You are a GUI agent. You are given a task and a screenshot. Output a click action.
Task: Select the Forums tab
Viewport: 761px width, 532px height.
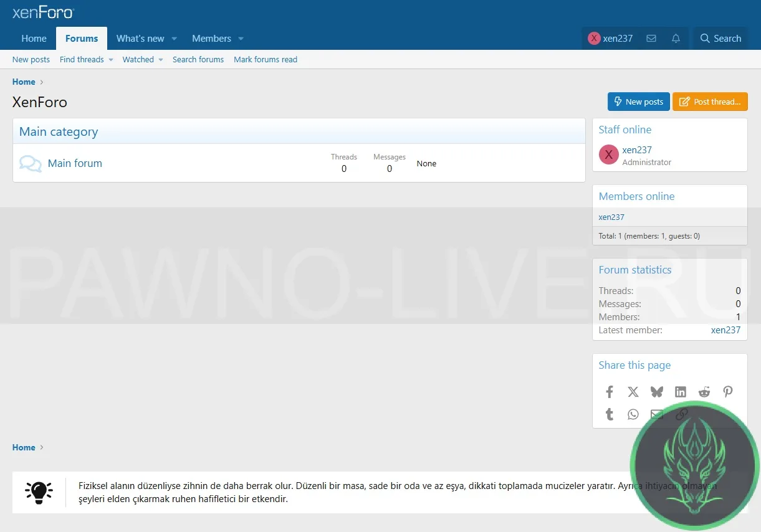click(82, 39)
